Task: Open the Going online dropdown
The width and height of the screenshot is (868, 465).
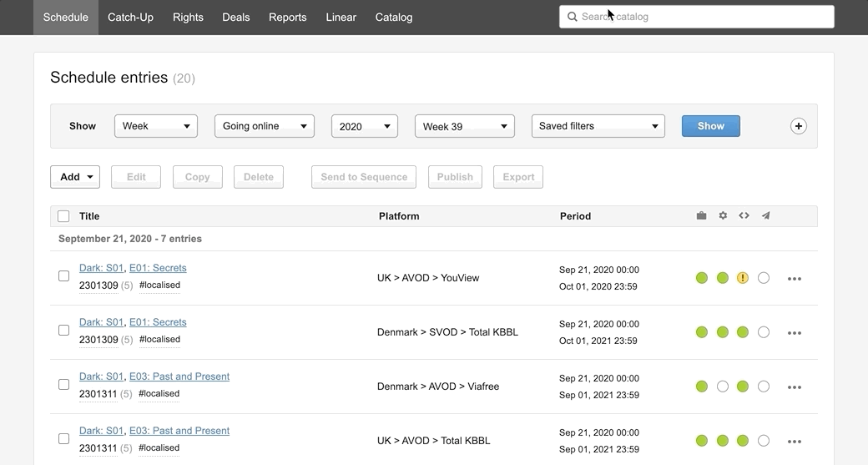Action: pyautogui.click(x=265, y=126)
